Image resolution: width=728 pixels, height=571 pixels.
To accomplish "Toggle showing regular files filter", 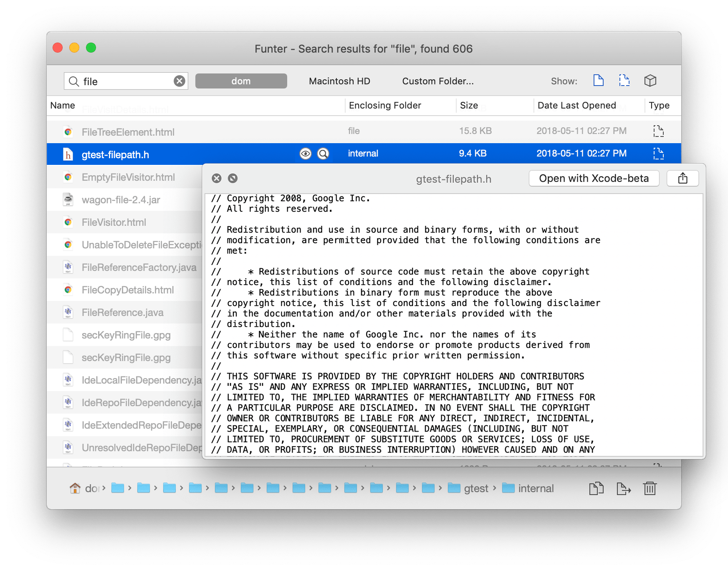I will (x=599, y=80).
